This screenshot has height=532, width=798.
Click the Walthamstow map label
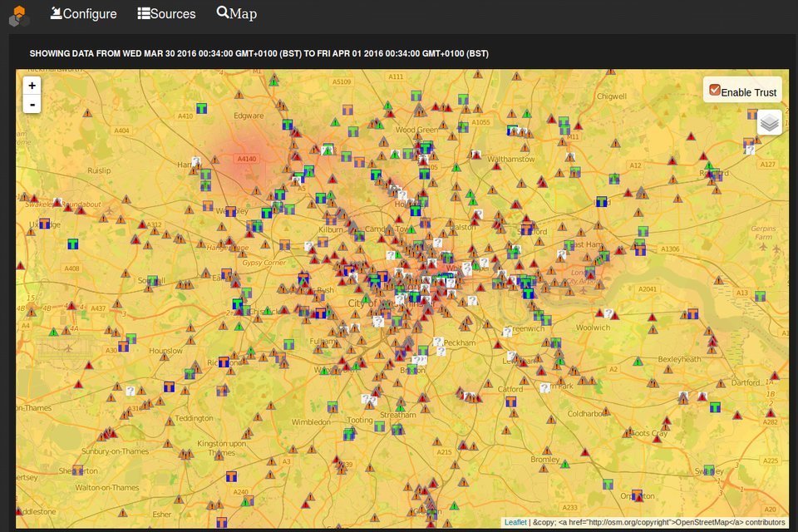coord(511,160)
